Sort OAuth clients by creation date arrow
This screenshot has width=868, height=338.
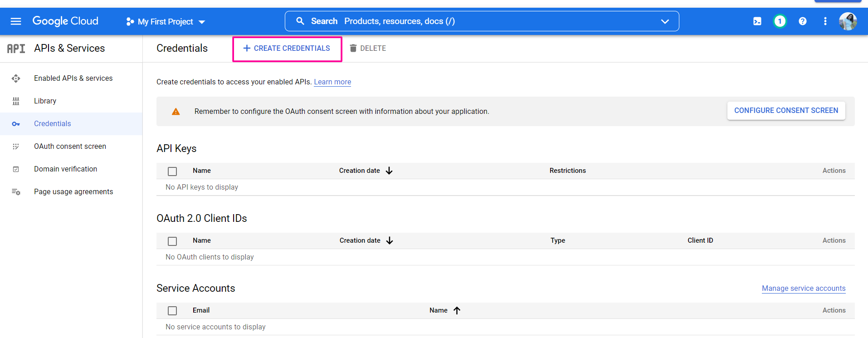390,240
